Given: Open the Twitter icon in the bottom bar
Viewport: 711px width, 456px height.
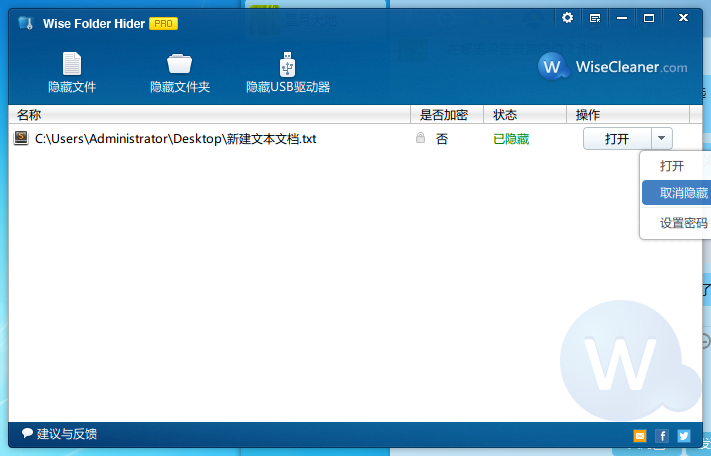Looking at the screenshot, I should [x=684, y=436].
